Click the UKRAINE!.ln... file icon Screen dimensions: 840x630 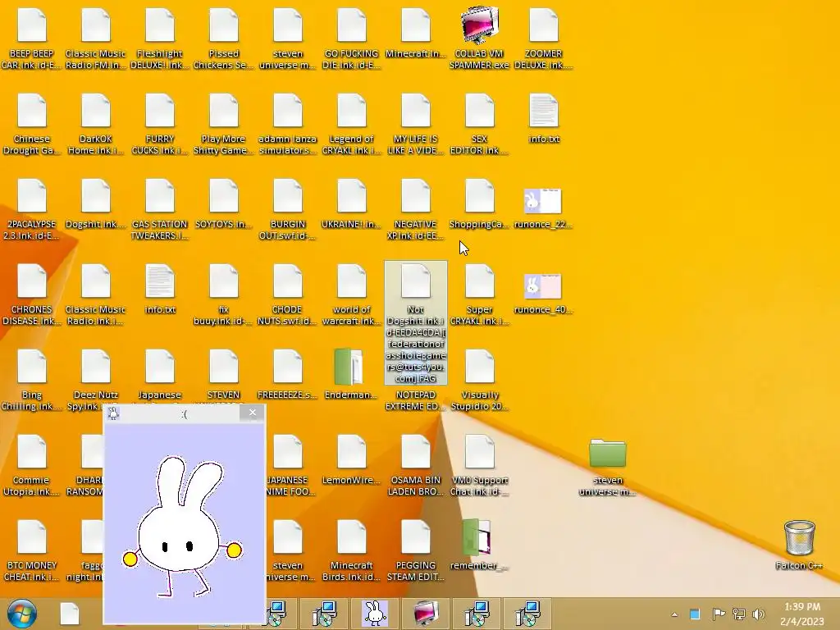point(351,204)
